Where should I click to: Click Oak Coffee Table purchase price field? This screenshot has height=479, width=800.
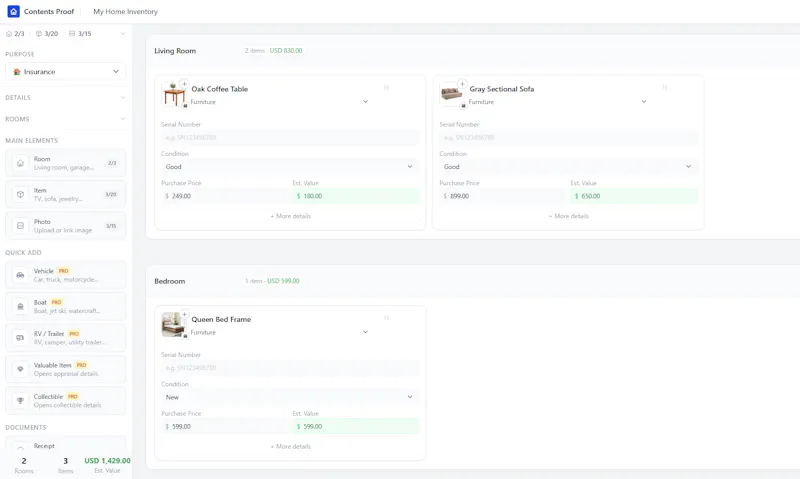point(224,196)
